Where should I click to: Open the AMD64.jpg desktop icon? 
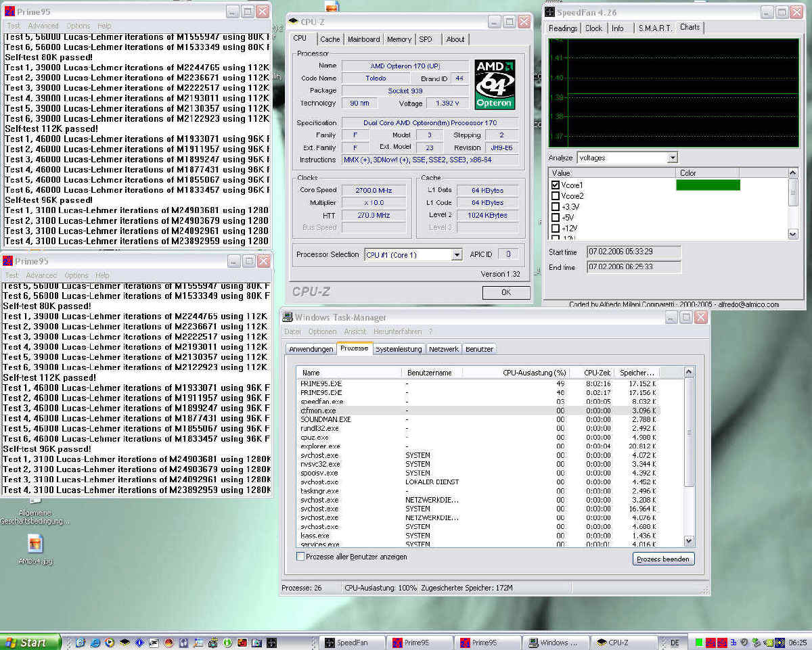coord(35,548)
